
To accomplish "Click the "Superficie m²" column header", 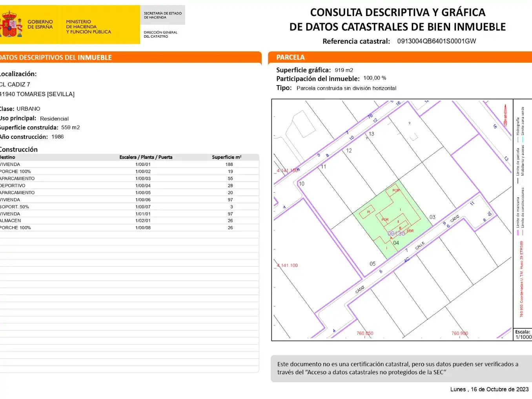I will pos(227,157).
